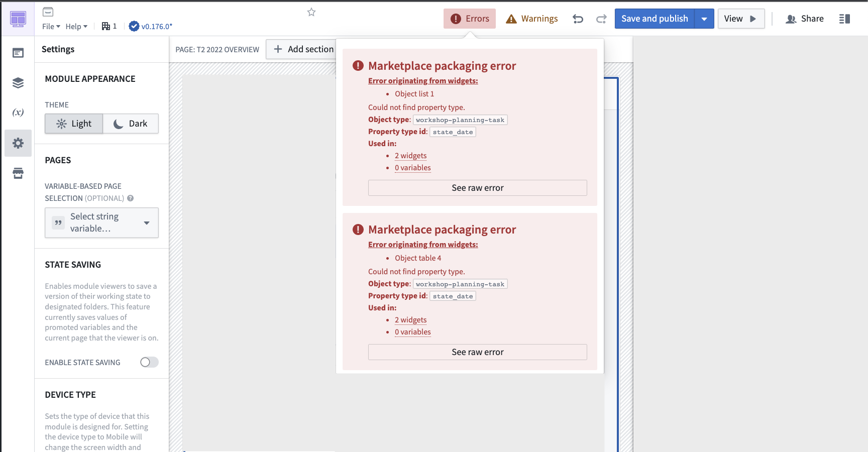Screen dimensions: 868x452
Task: Click Save and publish
Action: tap(655, 19)
